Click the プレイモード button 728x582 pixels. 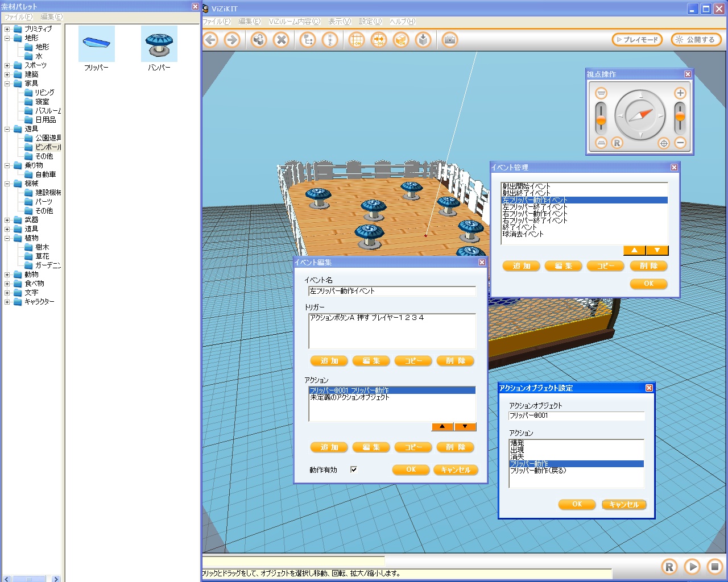[x=637, y=40]
